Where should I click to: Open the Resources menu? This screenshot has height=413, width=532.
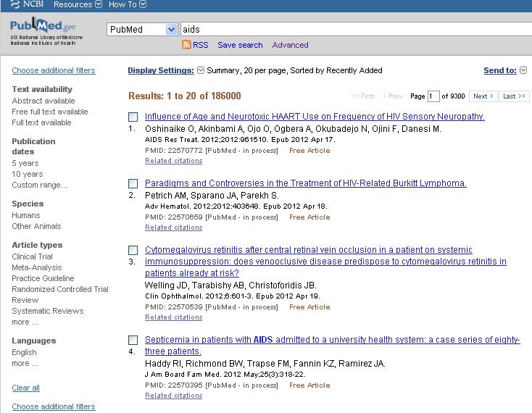(x=78, y=4)
